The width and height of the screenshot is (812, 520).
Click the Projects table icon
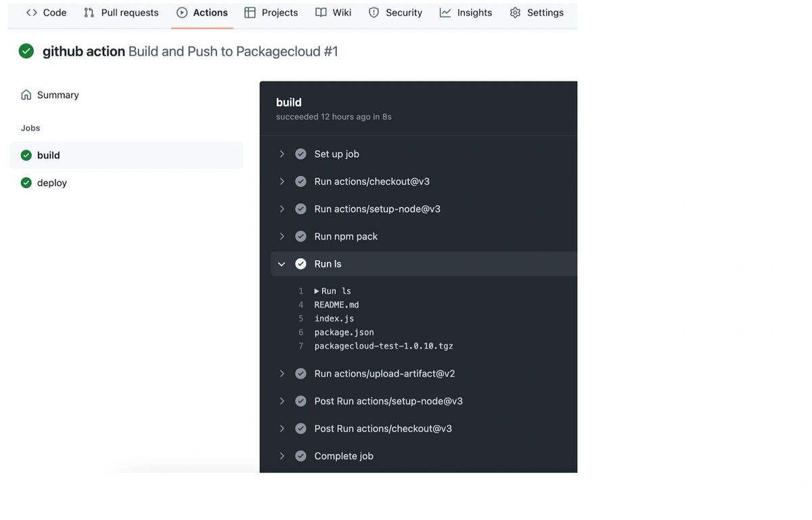point(250,13)
